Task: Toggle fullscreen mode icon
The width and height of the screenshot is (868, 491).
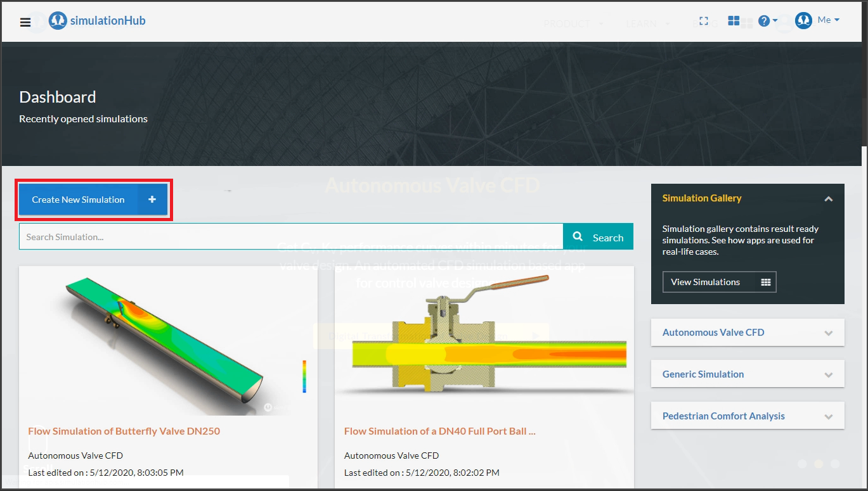Action: [x=703, y=21]
